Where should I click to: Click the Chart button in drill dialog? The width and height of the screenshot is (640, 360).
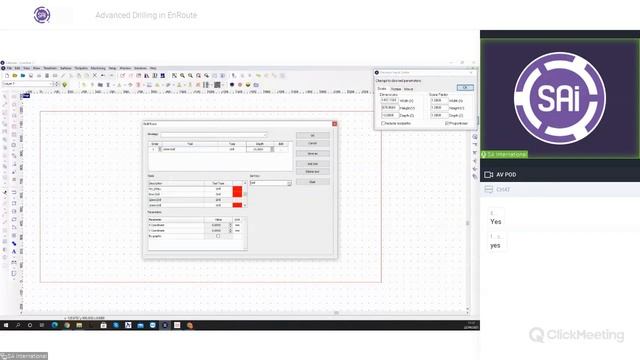(312, 182)
